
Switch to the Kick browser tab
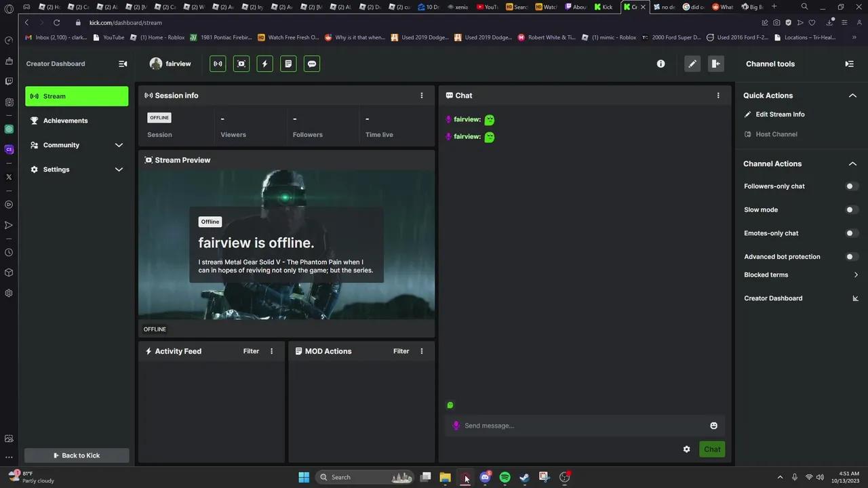coord(604,7)
